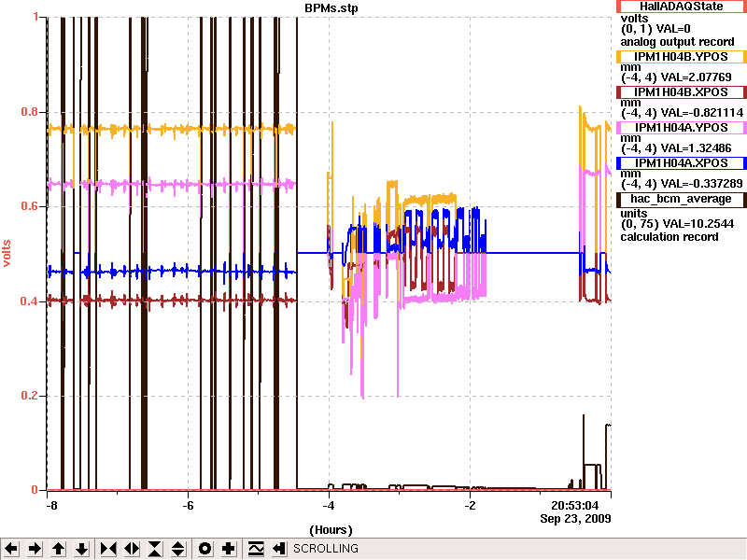Select the IPM1H04B.YPOS curve legend
The width and height of the screenshot is (747, 560).
coord(682,57)
